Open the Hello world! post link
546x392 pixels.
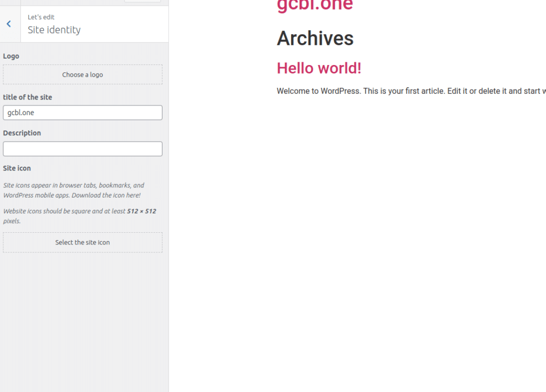point(319,68)
